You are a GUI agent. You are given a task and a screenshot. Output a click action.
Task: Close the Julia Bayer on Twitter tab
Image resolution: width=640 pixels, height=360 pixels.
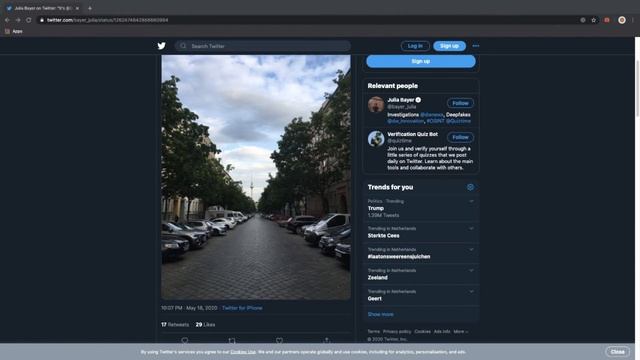click(x=77, y=8)
